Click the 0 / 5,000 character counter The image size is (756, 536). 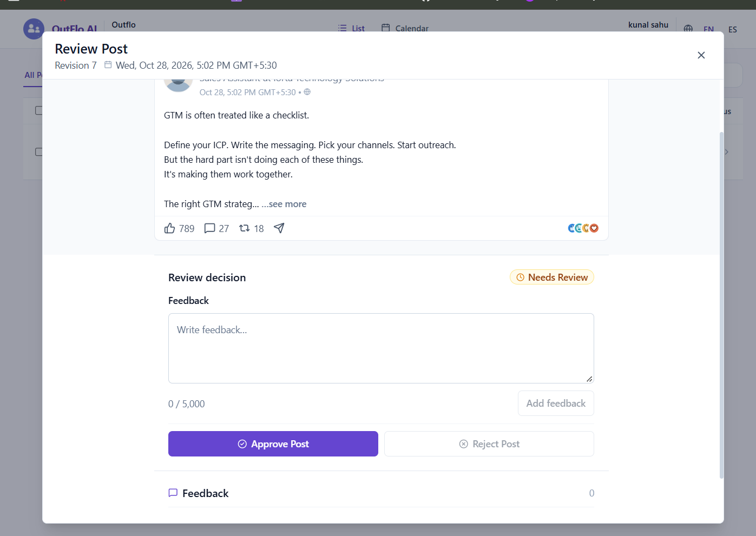(187, 404)
